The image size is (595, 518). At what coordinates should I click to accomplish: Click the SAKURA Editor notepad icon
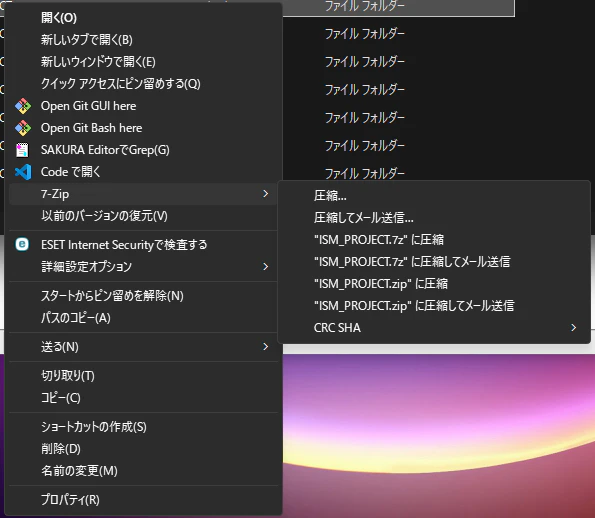tap(22, 150)
